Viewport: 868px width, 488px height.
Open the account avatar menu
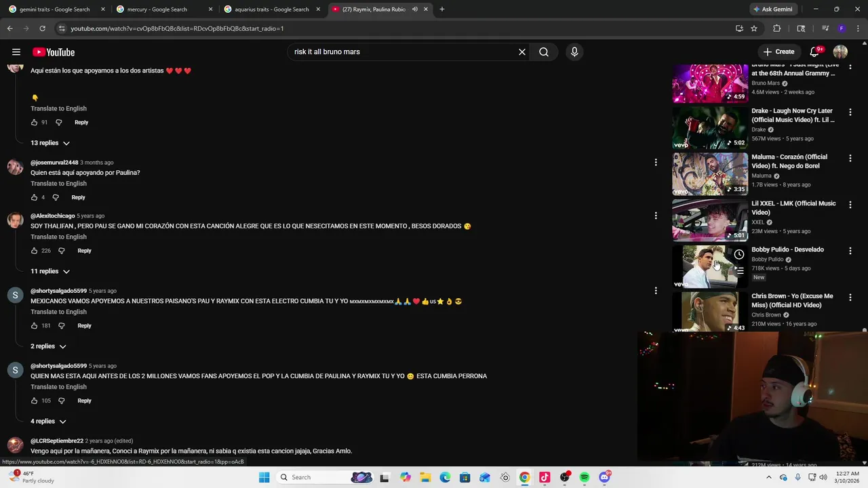(x=840, y=52)
